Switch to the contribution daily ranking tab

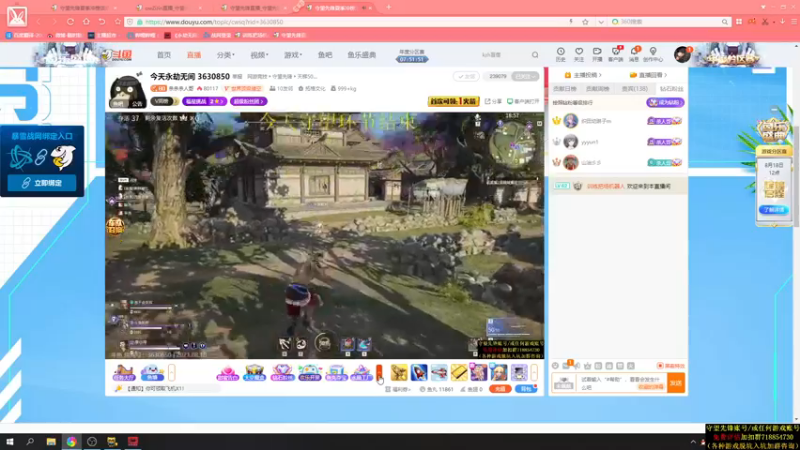565,89
